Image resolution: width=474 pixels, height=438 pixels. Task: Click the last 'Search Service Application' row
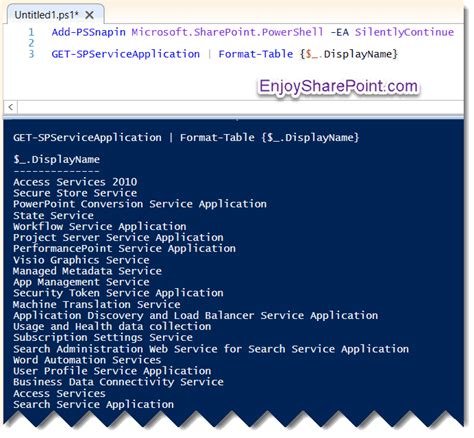[x=94, y=405]
